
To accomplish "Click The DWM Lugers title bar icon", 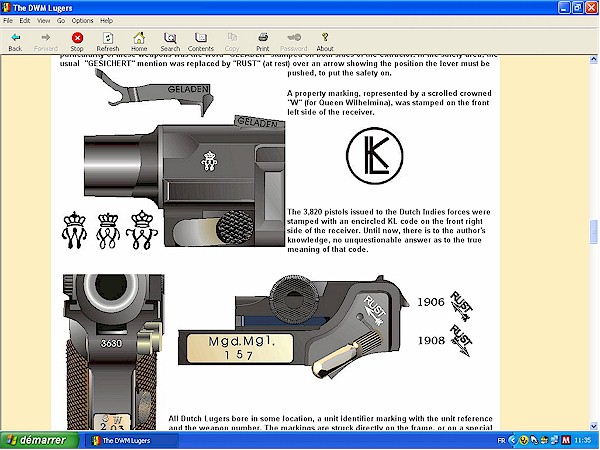I will coord(7,7).
